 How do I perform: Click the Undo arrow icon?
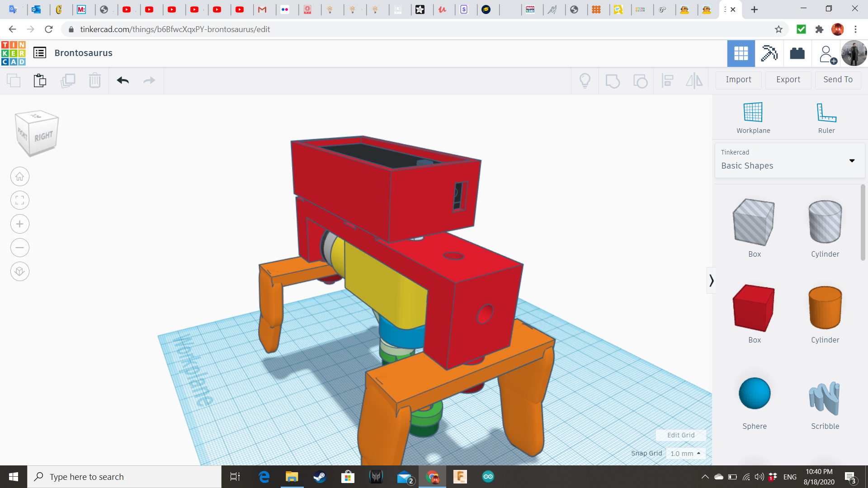[x=123, y=80]
